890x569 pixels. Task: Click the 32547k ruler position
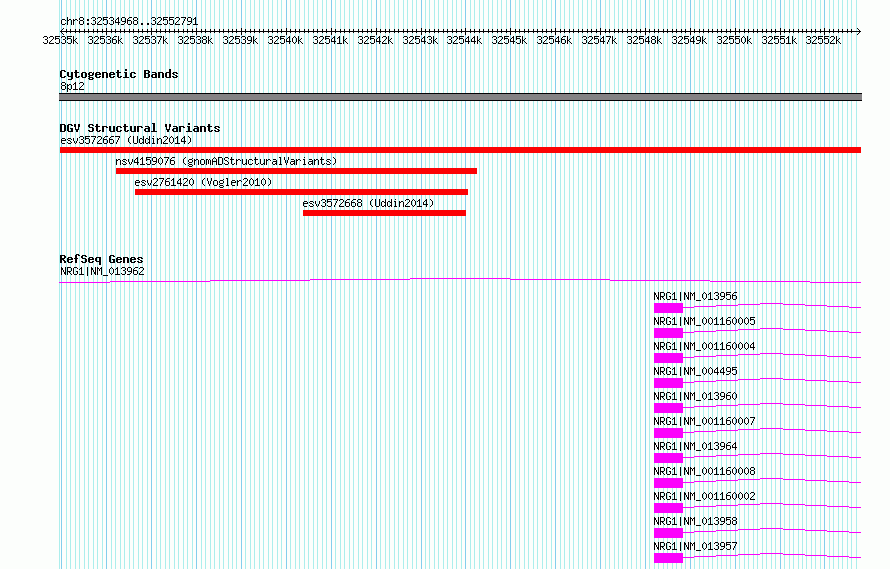pyautogui.click(x=599, y=40)
